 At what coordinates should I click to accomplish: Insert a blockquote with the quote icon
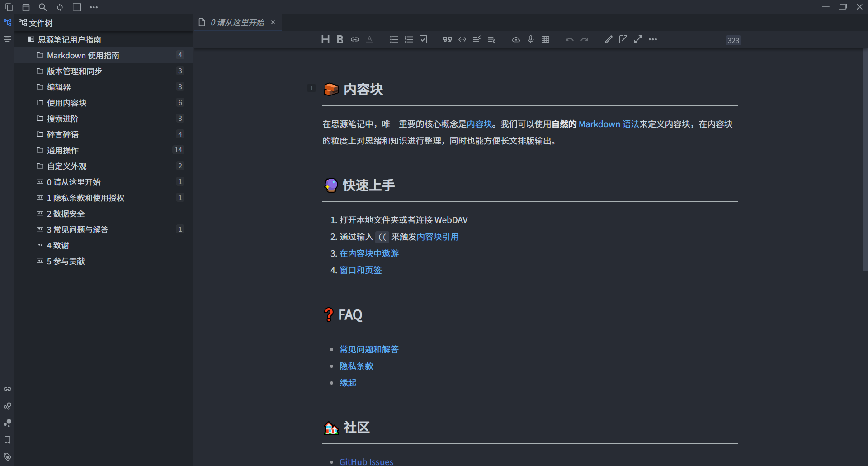(x=448, y=39)
